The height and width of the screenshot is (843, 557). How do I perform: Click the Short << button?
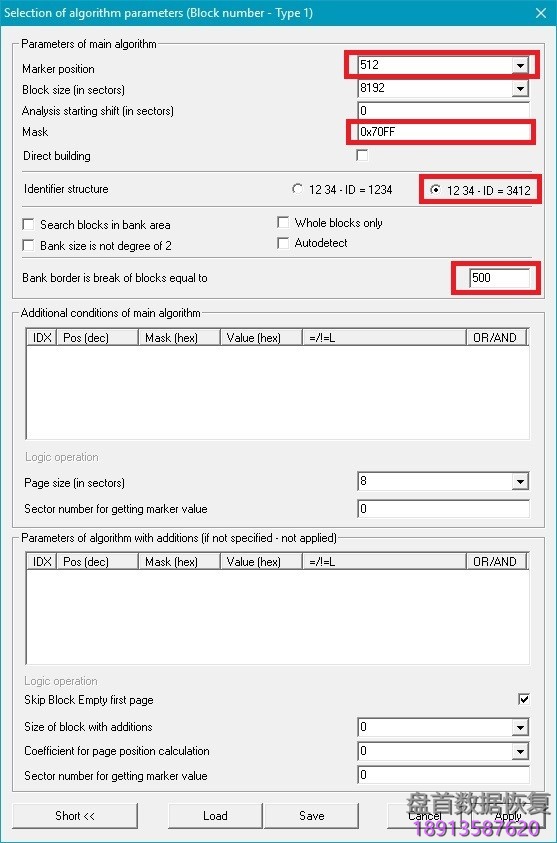click(x=75, y=816)
